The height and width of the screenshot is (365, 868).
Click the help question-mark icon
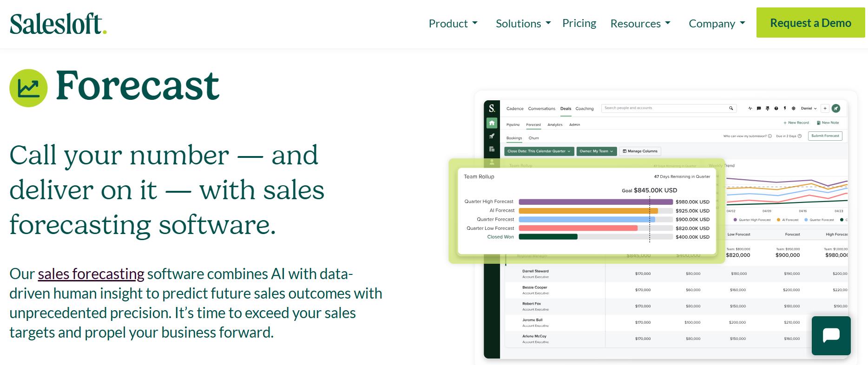pos(776,108)
